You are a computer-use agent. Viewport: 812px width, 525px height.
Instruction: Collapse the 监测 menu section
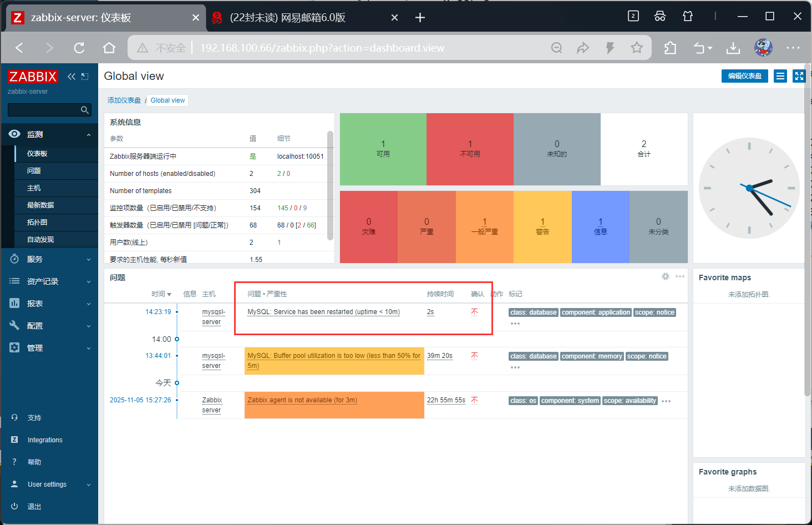(x=50, y=134)
